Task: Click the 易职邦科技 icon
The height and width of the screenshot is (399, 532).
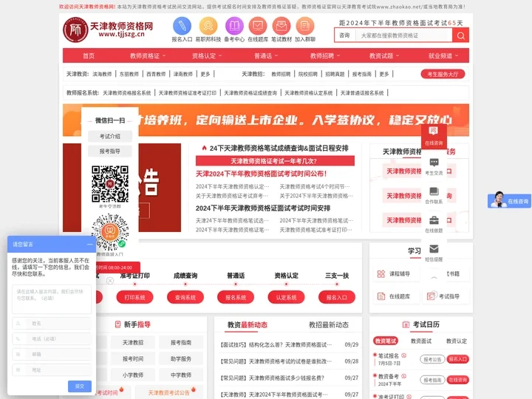Action: coord(208,26)
